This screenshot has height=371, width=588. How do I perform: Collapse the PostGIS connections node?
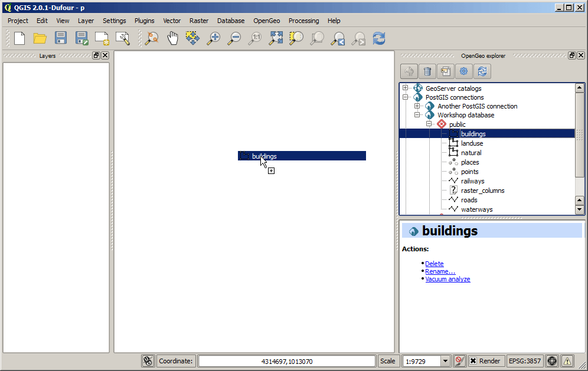point(405,97)
